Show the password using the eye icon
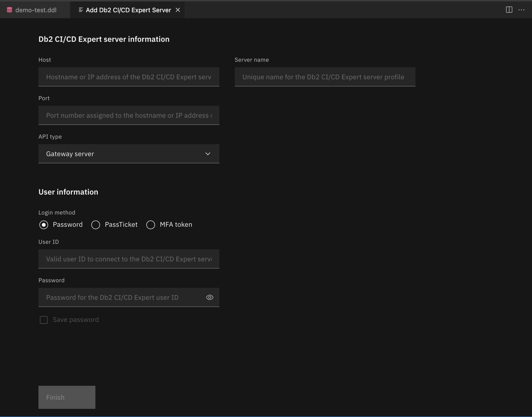Viewport: 532px width, 417px height. tap(210, 297)
